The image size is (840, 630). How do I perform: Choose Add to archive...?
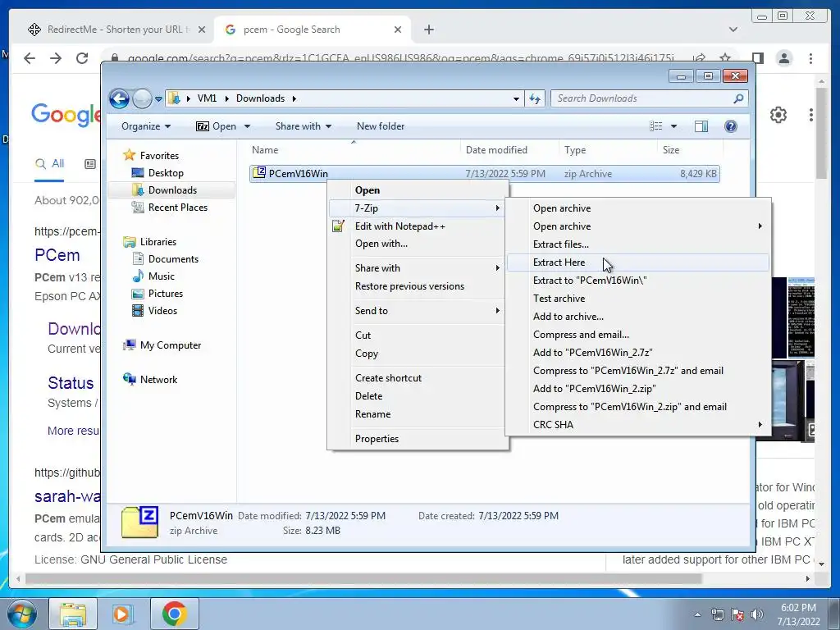[638, 317]
